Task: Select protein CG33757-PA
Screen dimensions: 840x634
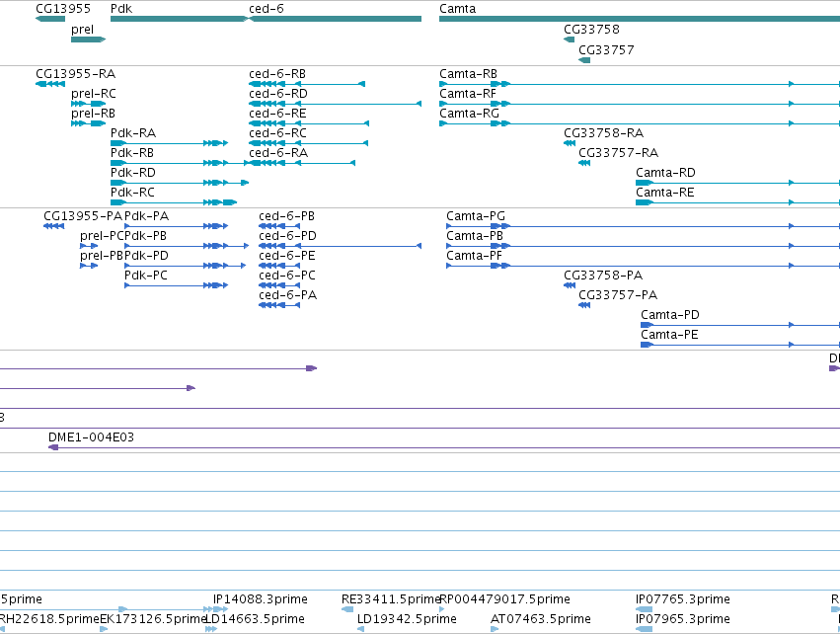Action: [618, 296]
